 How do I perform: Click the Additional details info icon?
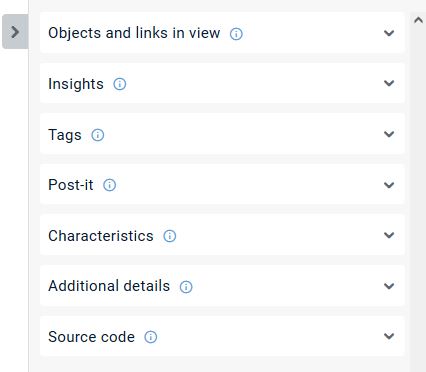coord(186,287)
